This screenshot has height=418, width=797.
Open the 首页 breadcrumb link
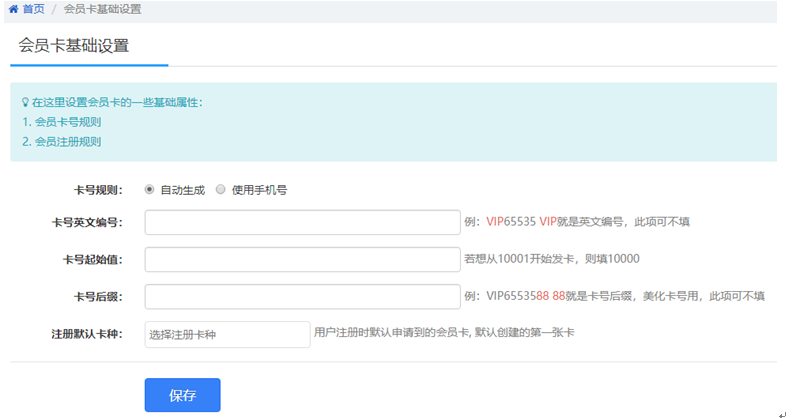click(x=34, y=9)
